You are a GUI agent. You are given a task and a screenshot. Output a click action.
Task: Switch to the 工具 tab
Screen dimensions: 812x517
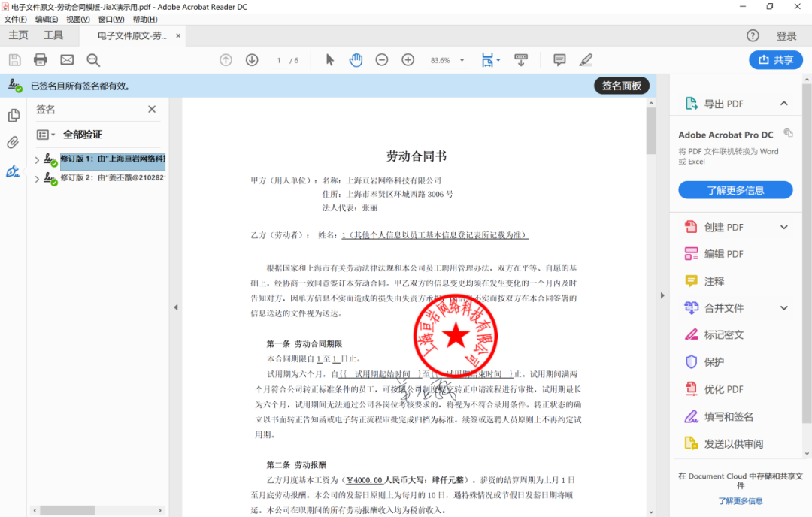point(53,35)
